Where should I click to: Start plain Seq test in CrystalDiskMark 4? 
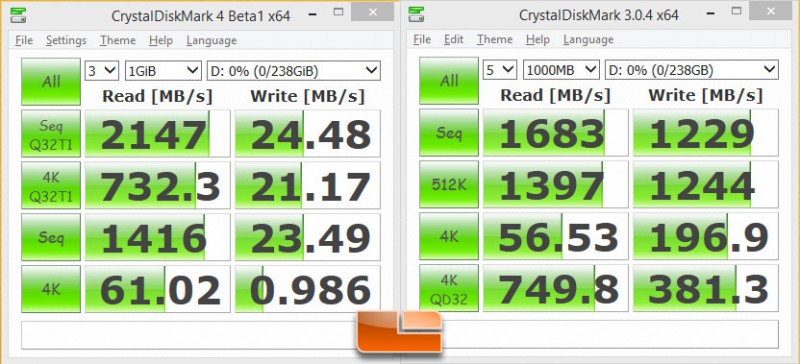51,237
